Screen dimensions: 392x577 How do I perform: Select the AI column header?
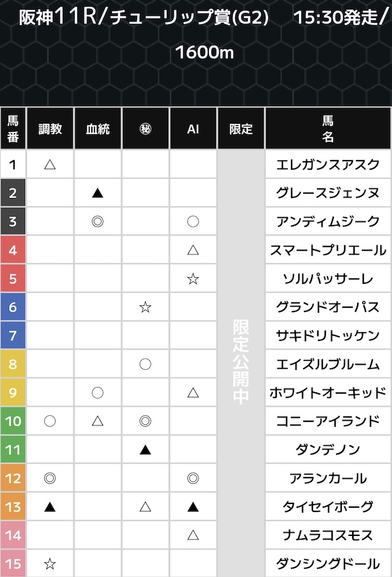tap(193, 129)
